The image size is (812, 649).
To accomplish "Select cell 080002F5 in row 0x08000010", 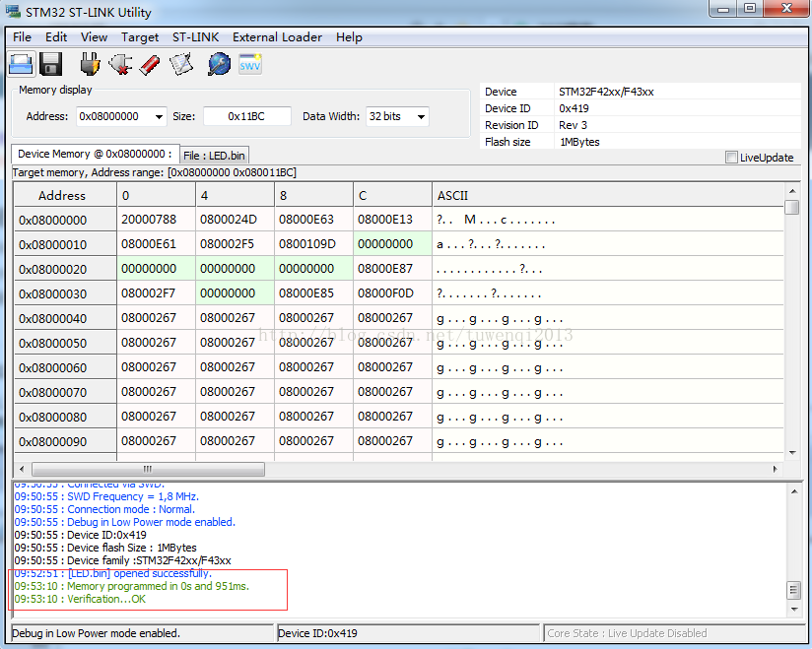I will (235, 244).
